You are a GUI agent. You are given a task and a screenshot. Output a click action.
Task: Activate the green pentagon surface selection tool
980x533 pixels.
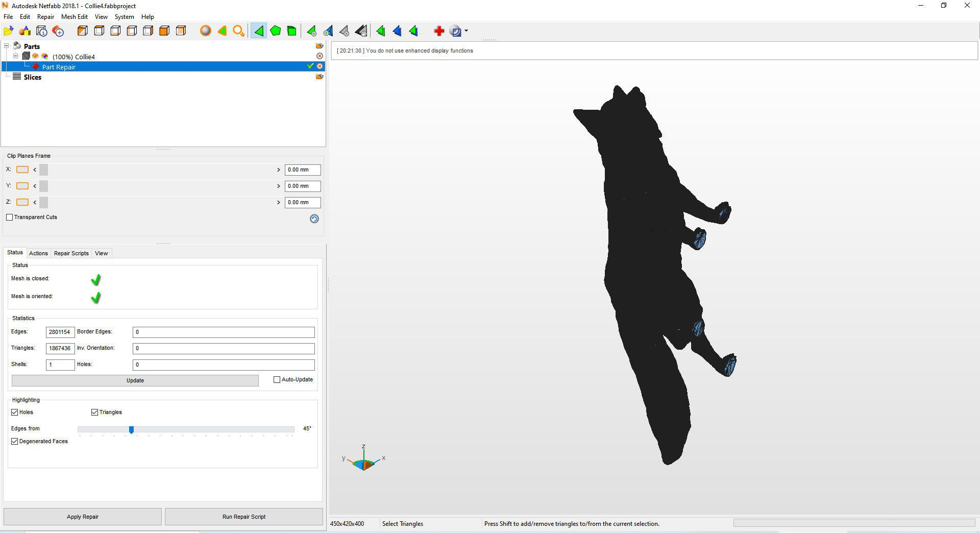click(276, 31)
